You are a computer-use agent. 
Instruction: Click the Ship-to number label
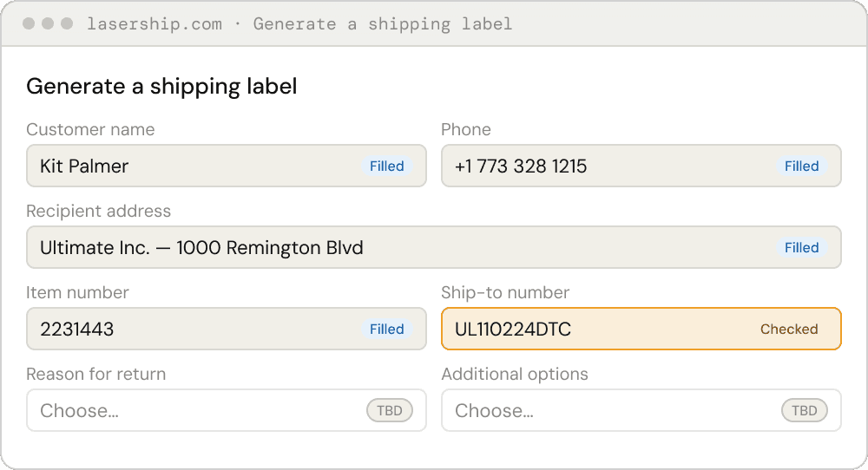[505, 292]
